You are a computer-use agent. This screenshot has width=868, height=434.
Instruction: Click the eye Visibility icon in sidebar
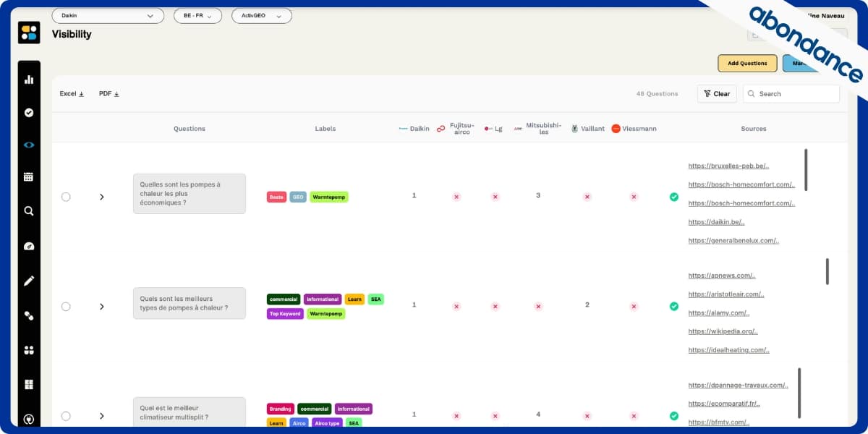point(29,145)
